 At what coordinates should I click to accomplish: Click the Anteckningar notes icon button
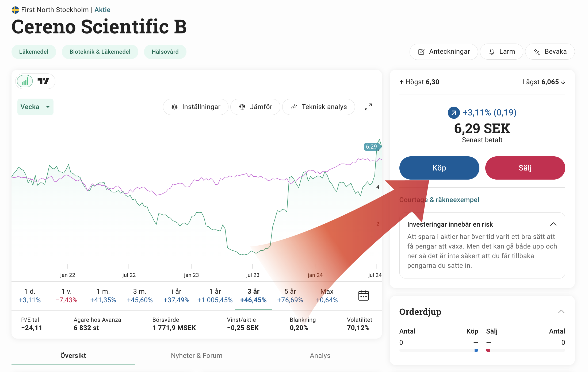point(444,52)
